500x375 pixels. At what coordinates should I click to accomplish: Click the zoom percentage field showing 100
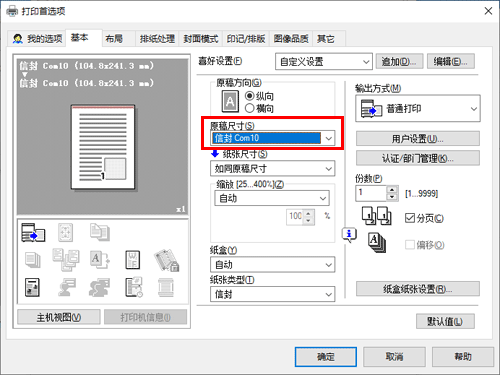pos(295,217)
